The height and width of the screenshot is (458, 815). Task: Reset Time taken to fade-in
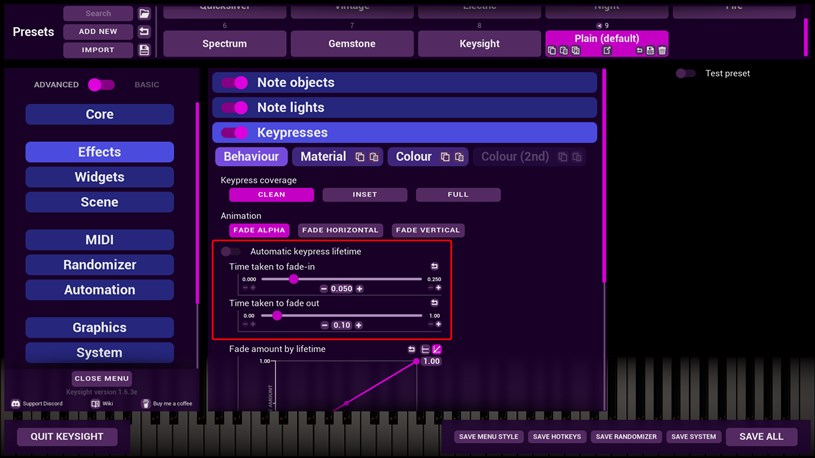(435, 266)
